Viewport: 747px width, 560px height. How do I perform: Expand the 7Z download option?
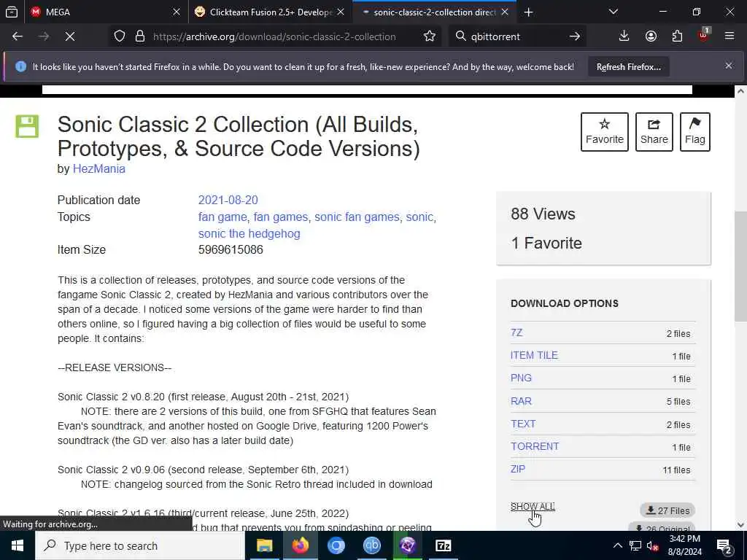click(x=516, y=332)
